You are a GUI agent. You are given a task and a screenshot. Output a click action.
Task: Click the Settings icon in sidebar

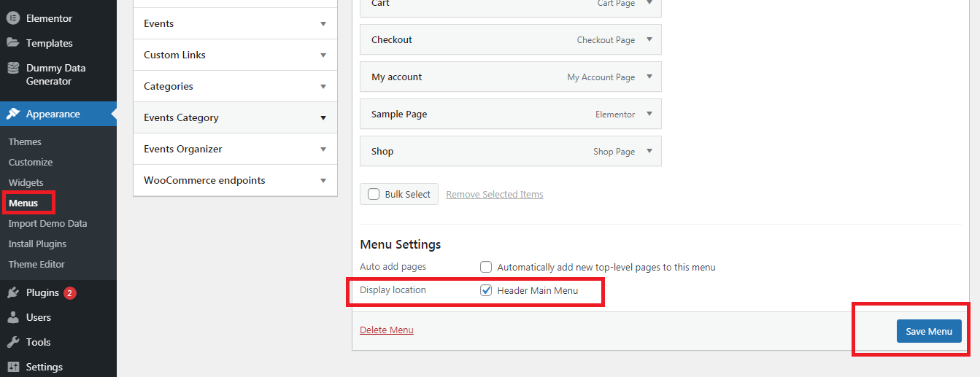(x=13, y=367)
